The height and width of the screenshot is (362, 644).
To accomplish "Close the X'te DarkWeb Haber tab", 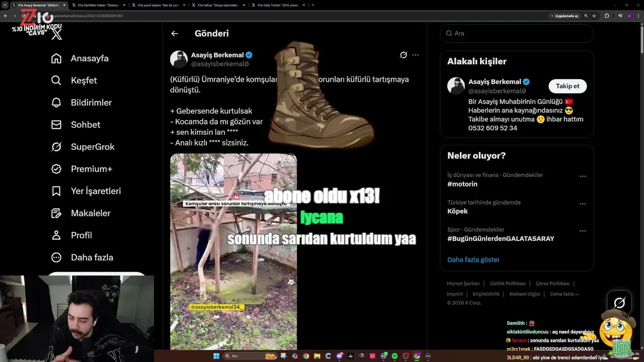I will (124, 5).
